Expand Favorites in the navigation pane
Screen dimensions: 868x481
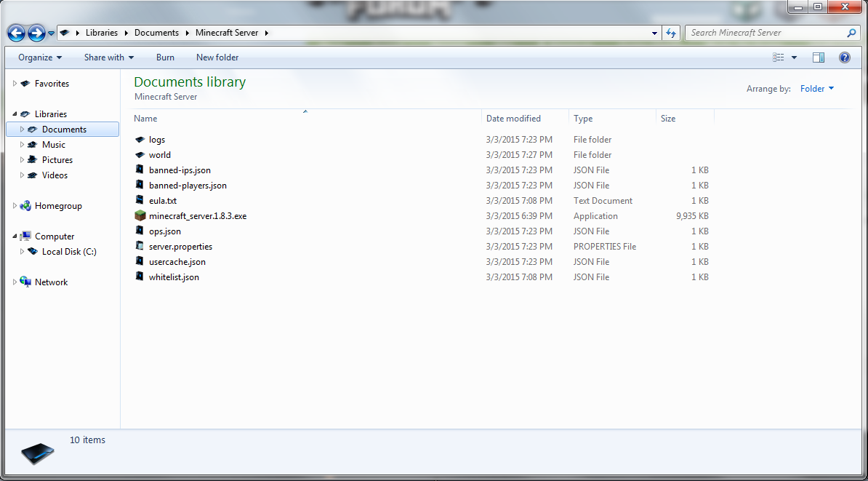coord(15,84)
